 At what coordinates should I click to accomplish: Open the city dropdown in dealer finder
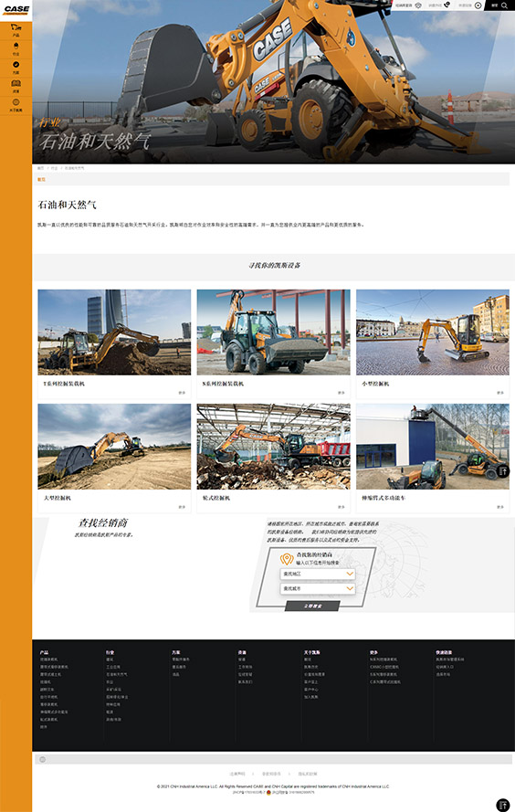point(317,589)
